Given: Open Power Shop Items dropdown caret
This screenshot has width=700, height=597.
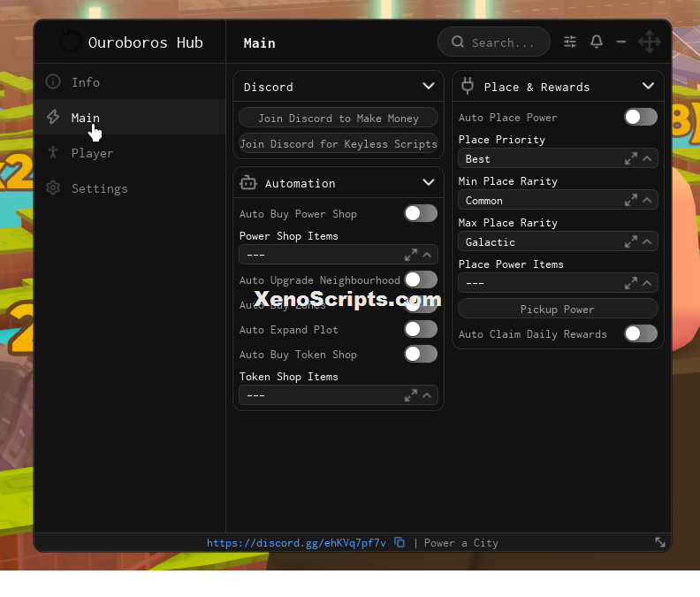Looking at the screenshot, I should (x=427, y=255).
